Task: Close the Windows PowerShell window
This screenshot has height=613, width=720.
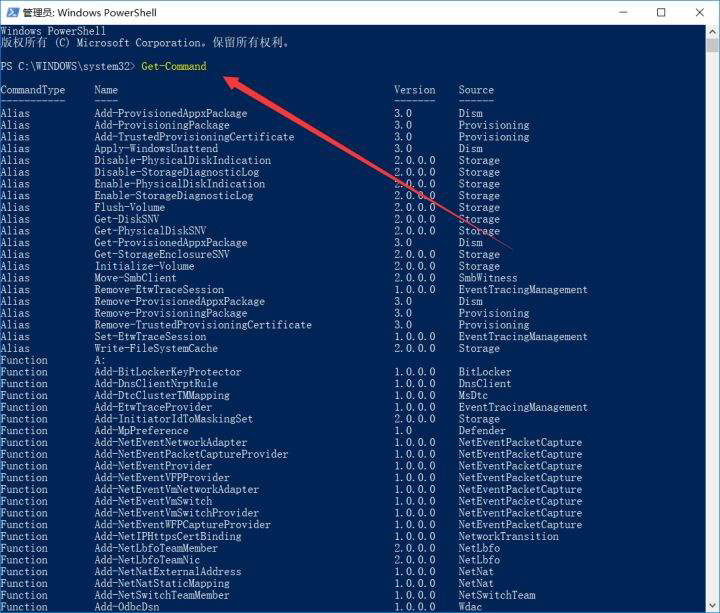Action: 699,12
